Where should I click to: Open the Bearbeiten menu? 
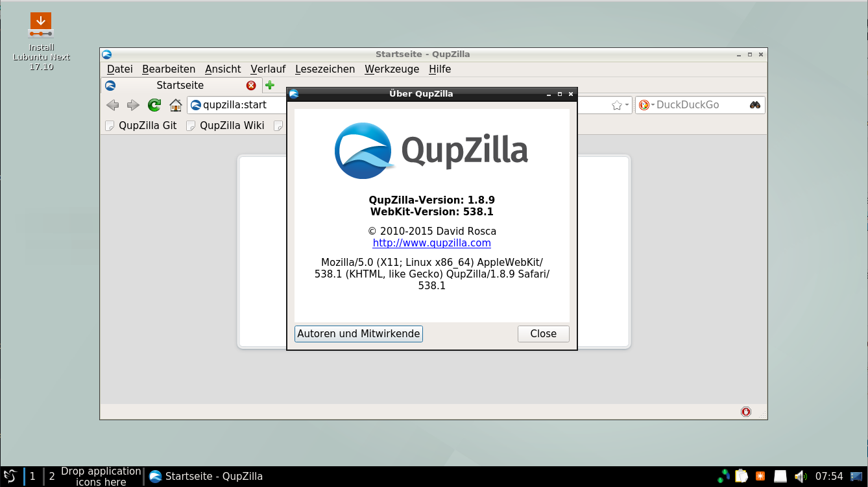[169, 69]
